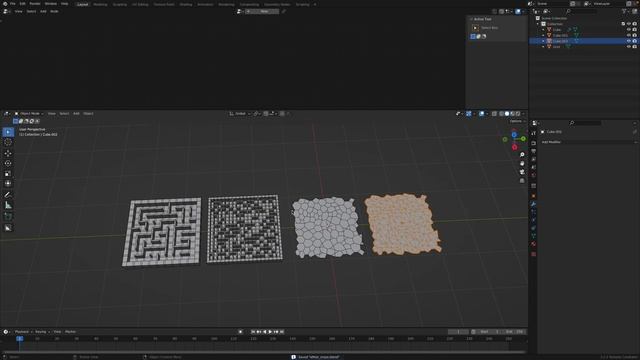Click the timeline playhead at current frame
The height and width of the screenshot is (360, 640).
tap(19, 339)
